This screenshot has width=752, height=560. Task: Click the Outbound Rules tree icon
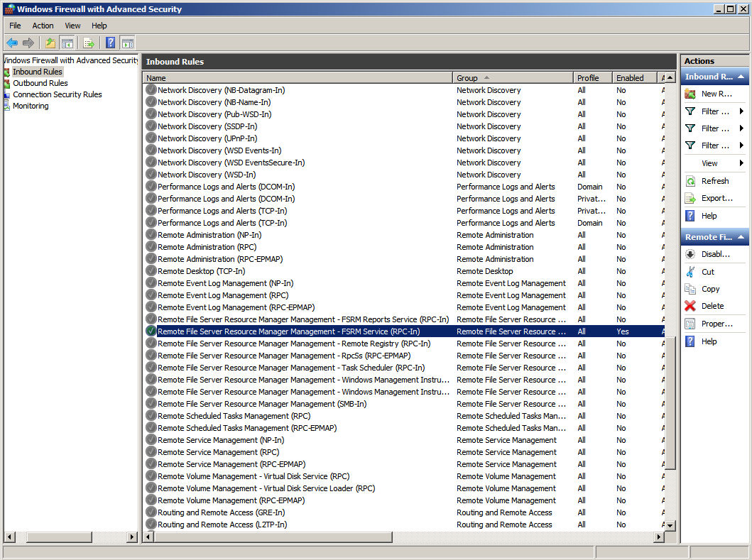click(x=6, y=84)
